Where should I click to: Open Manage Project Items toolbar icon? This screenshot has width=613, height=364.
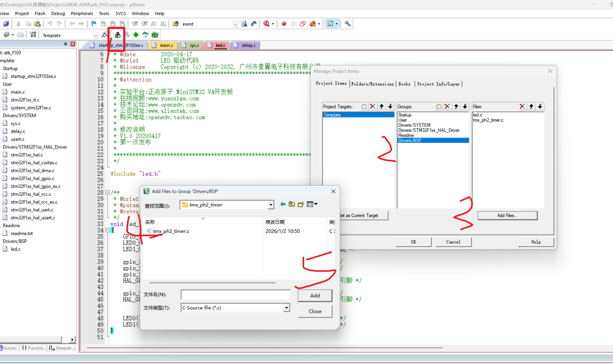coord(117,35)
